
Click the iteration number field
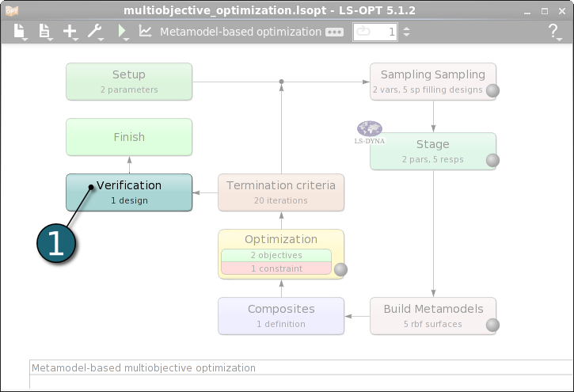click(x=375, y=32)
